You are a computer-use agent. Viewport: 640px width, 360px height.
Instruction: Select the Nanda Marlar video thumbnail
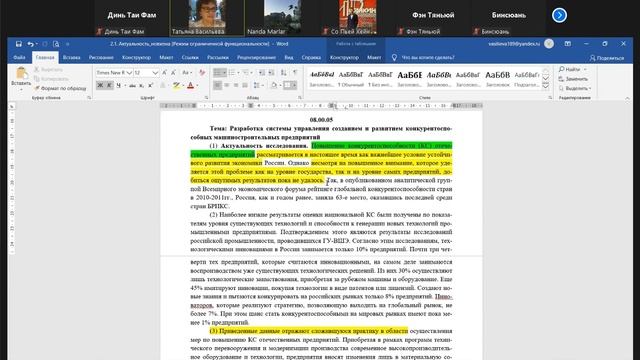282,18
